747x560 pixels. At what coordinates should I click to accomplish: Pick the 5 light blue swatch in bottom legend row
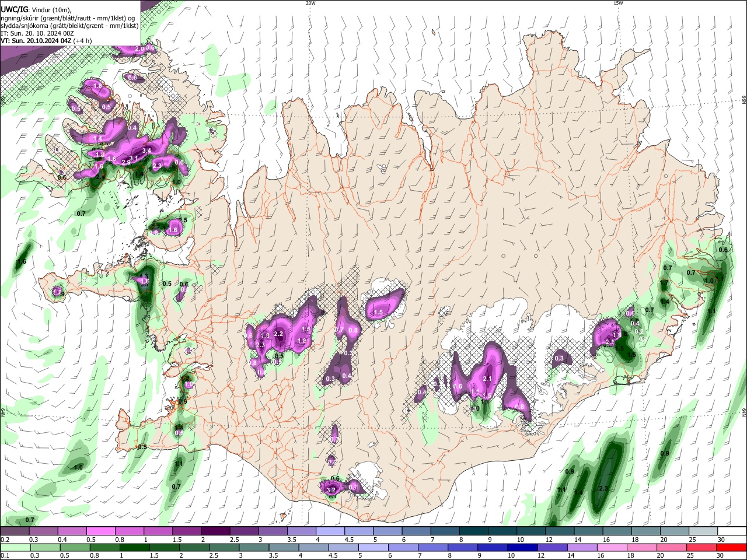coord(373,548)
